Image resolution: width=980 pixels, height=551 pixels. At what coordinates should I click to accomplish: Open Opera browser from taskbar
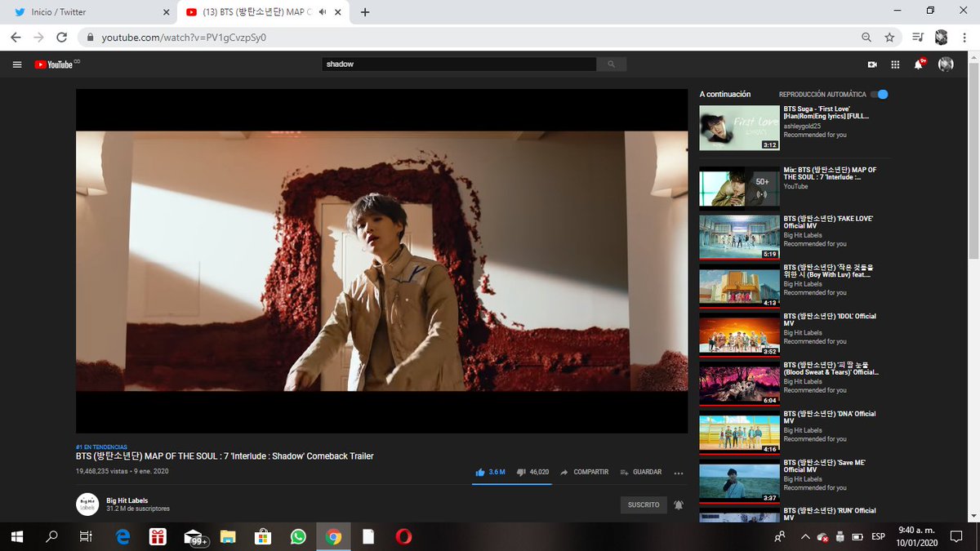pyautogui.click(x=403, y=536)
